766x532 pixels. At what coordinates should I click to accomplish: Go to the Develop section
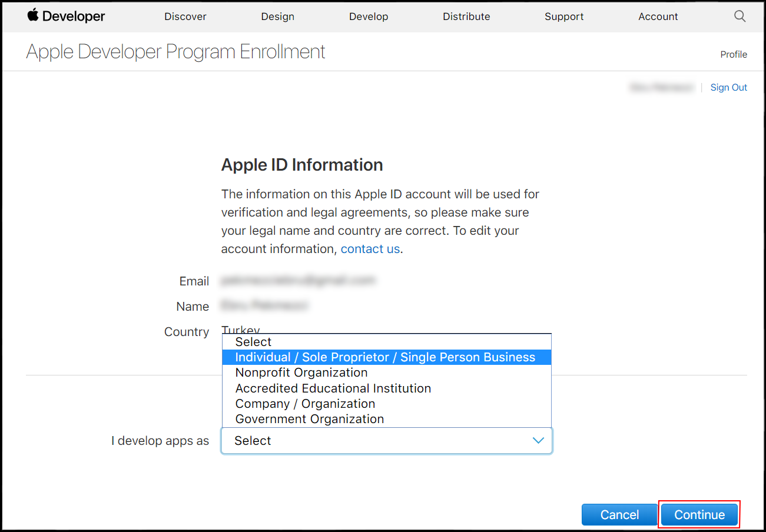click(x=369, y=16)
